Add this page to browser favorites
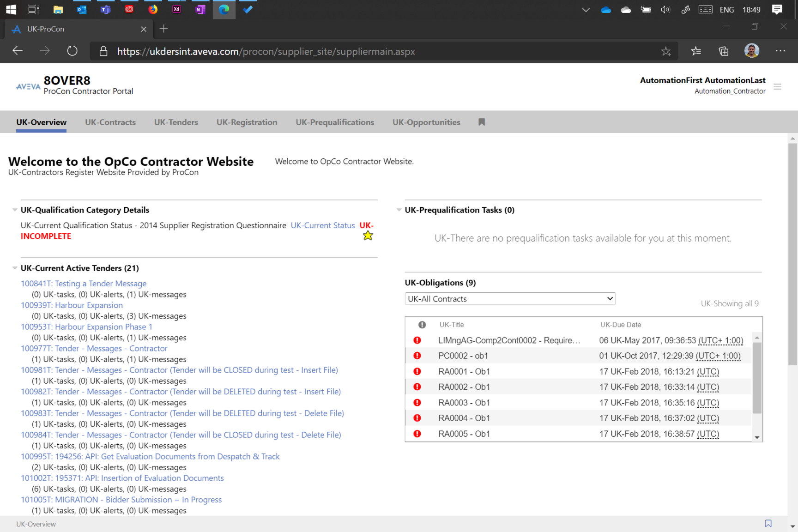Screen dimensions: 798x532 (665, 51)
